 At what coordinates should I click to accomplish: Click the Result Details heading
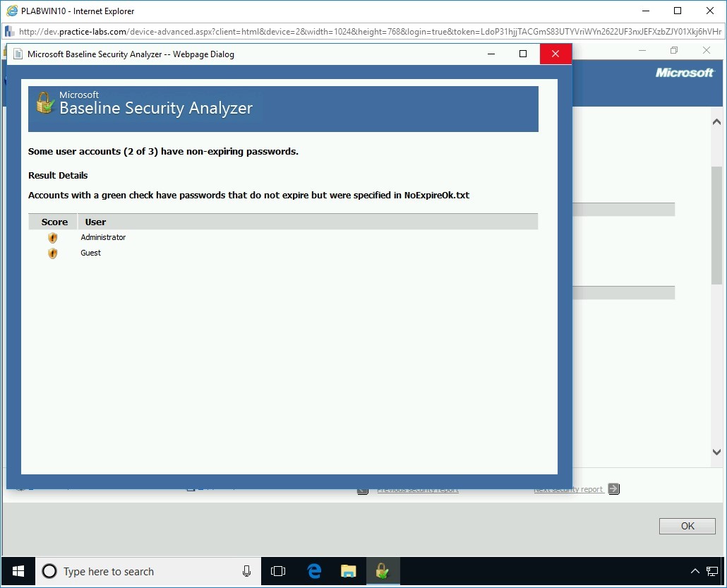58,175
